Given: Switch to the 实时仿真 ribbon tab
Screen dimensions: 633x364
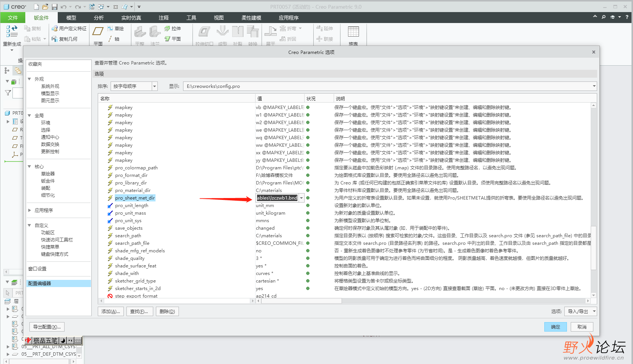Looking at the screenshot, I should 131,18.
